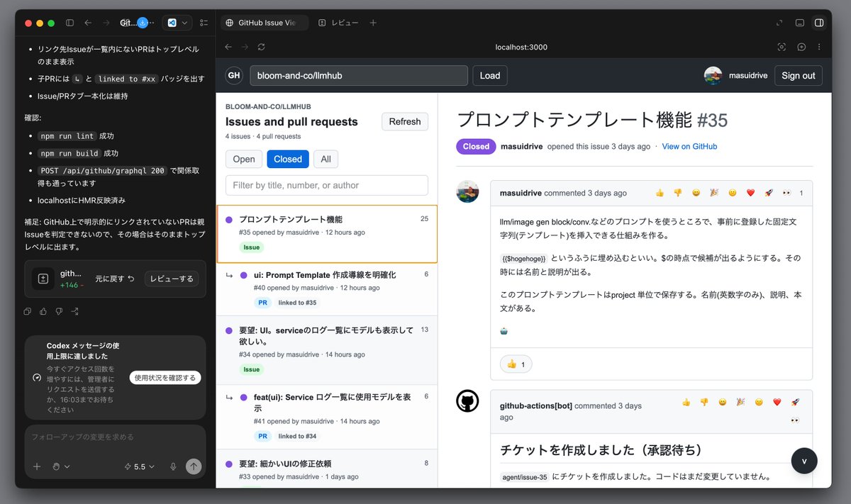This screenshot has width=851, height=504.
Task: Open the View on GitHub link
Action: click(689, 146)
